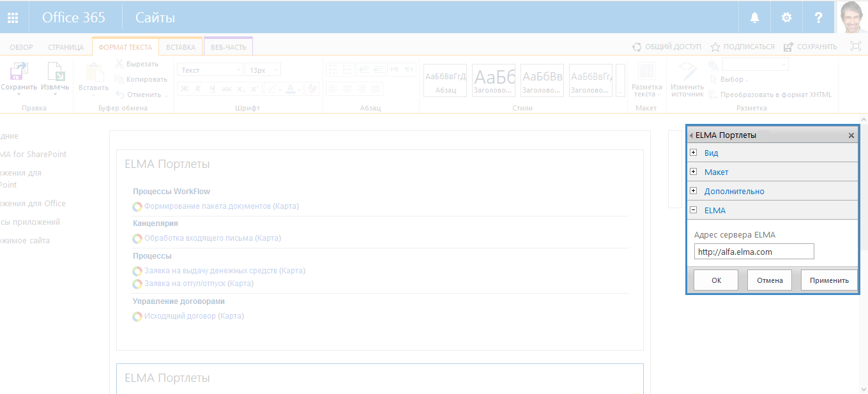Open the Office 365 app launcher grid
Image resolution: width=868 pixels, height=394 pixels.
pyautogui.click(x=13, y=17)
